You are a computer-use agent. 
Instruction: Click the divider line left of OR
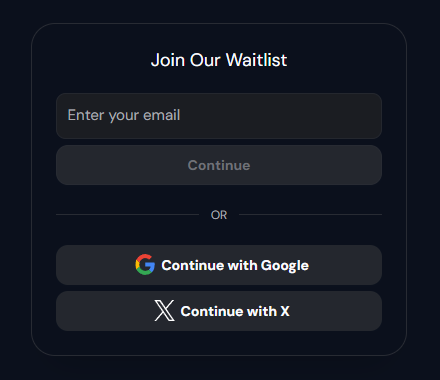point(127,215)
